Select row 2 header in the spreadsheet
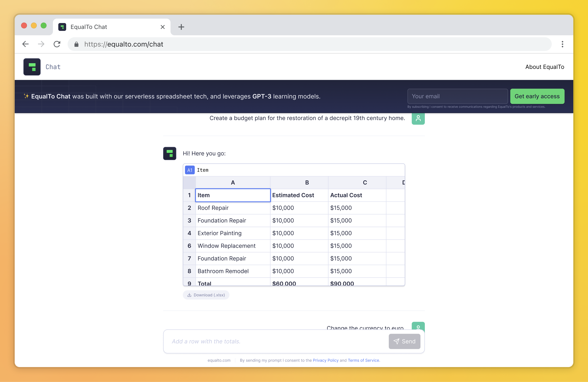588x382 pixels. point(189,208)
